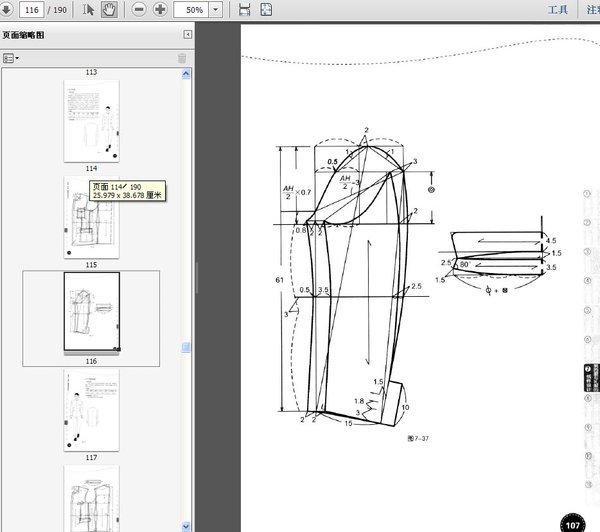Click the 4.5 measurement on cuff diagram

[x=551, y=241]
